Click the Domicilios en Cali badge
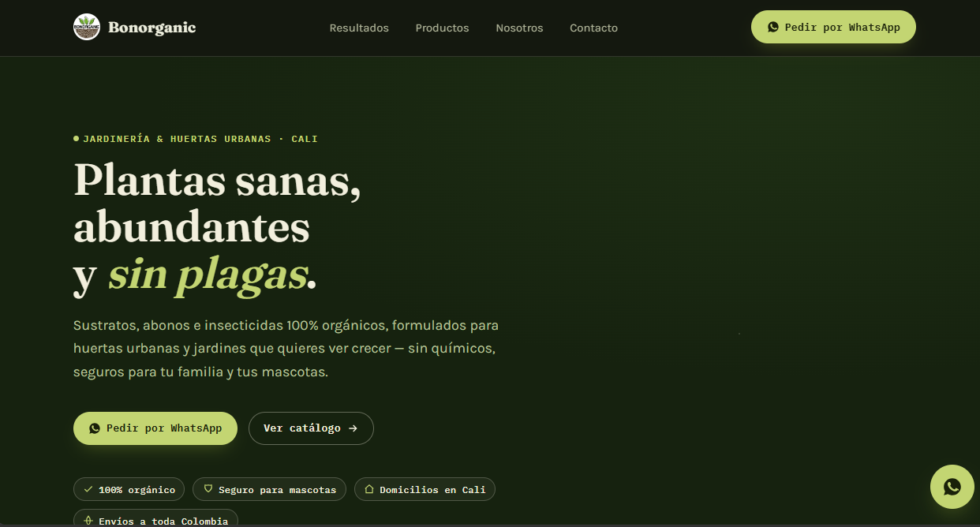 pyautogui.click(x=425, y=489)
